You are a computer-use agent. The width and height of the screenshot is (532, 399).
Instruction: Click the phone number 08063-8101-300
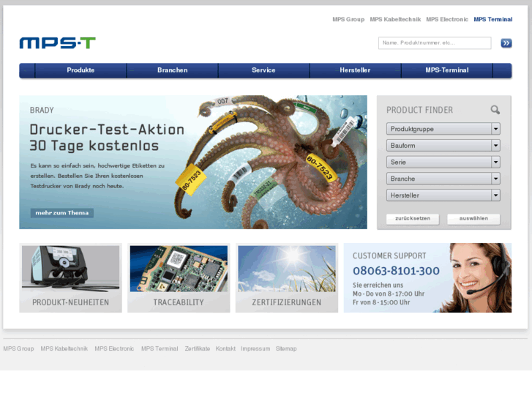(396, 271)
